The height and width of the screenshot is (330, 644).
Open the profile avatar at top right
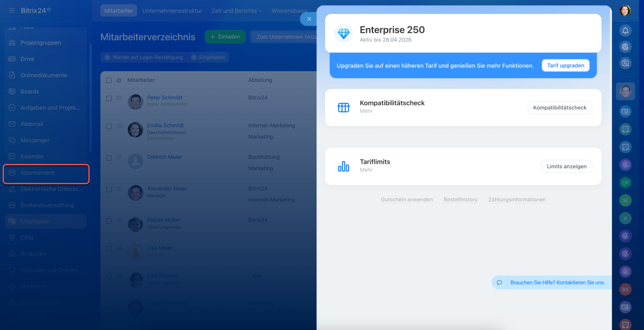[625, 11]
